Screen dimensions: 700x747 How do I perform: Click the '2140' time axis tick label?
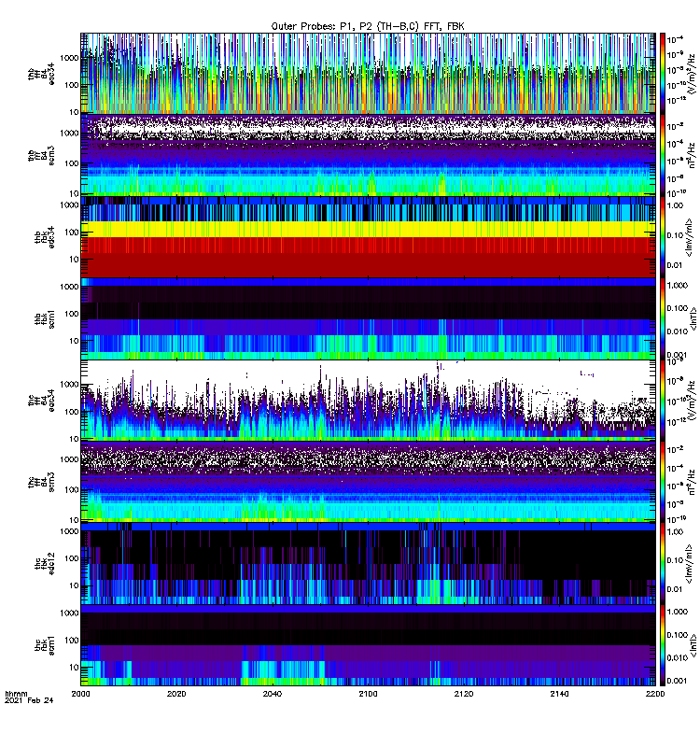[559, 694]
